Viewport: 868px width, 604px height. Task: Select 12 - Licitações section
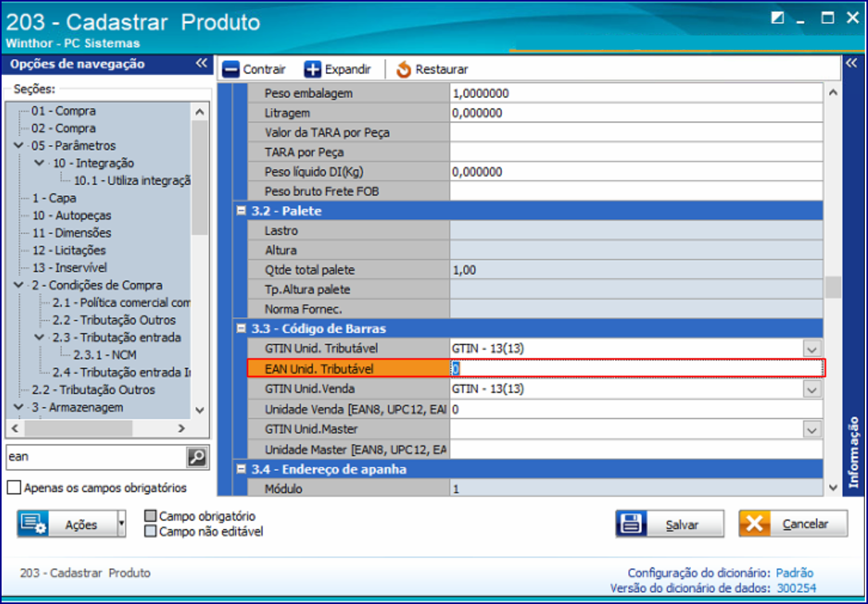(69, 250)
